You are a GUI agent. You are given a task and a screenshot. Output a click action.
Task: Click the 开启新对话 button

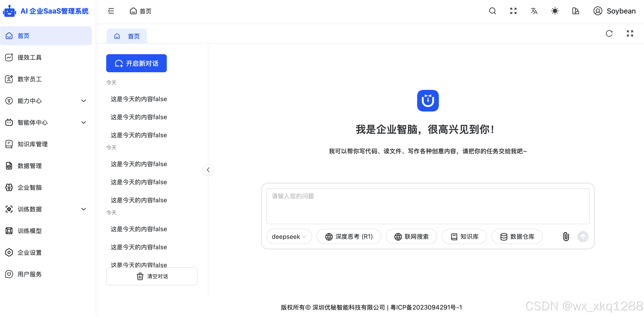[136, 63]
